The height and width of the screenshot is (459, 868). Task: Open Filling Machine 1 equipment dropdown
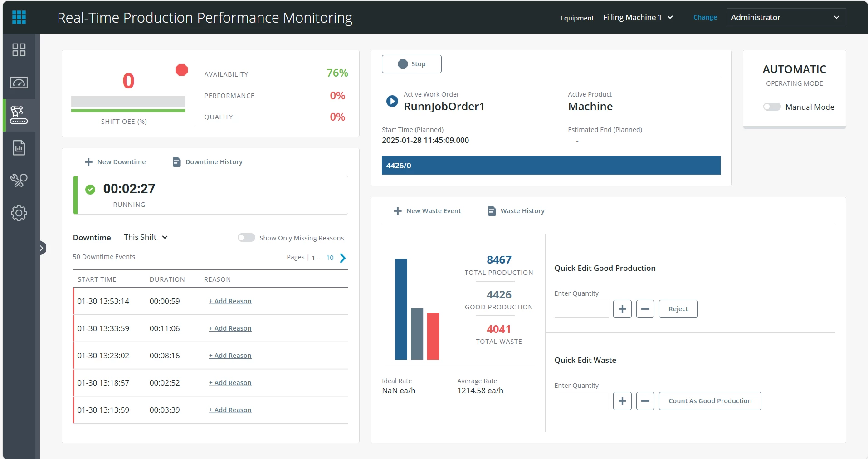tap(638, 17)
